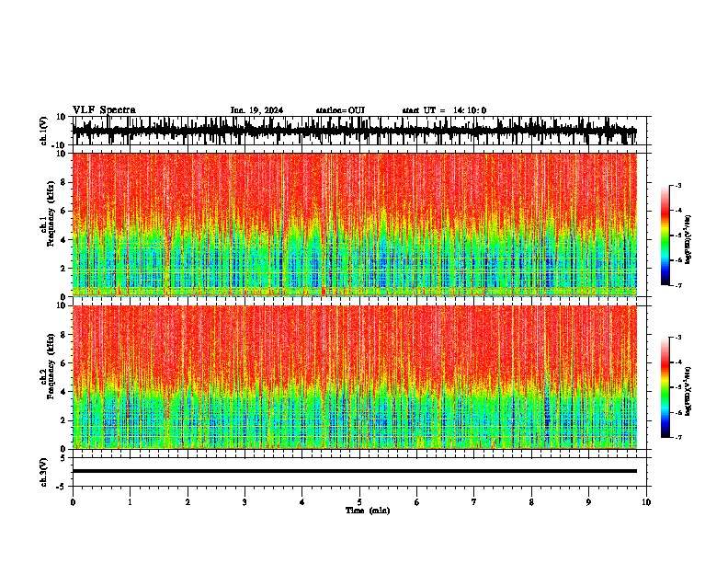Select the date text "Jan. 19, 2024"
728x563 pixels.
[x=256, y=110]
